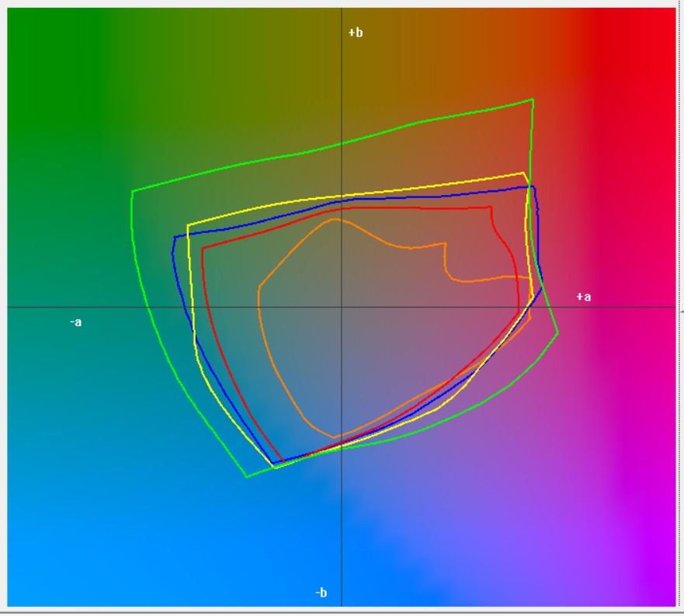Pick the red gamut outline's top-right corner
This screenshot has height=616, width=684.
point(491,207)
